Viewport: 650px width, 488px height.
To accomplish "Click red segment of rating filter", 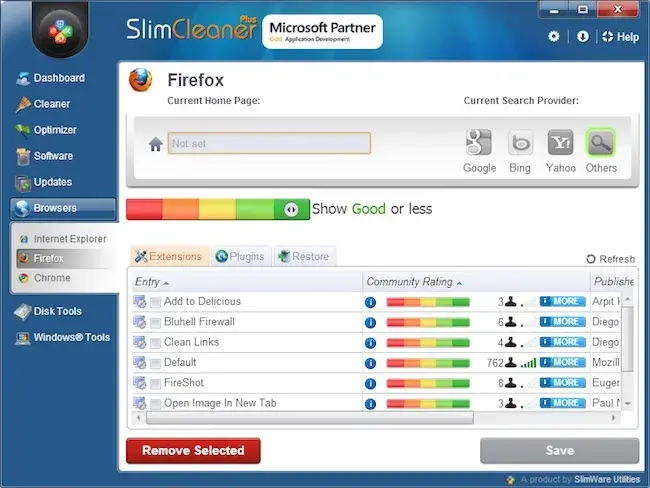I will [x=144, y=209].
